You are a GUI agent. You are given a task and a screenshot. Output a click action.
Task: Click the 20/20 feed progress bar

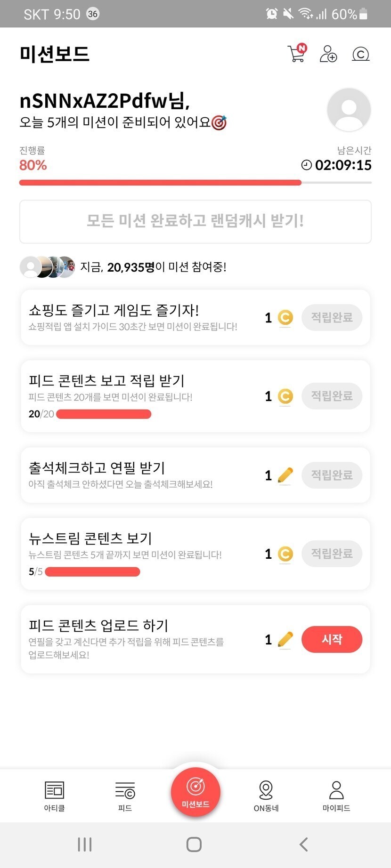(104, 414)
